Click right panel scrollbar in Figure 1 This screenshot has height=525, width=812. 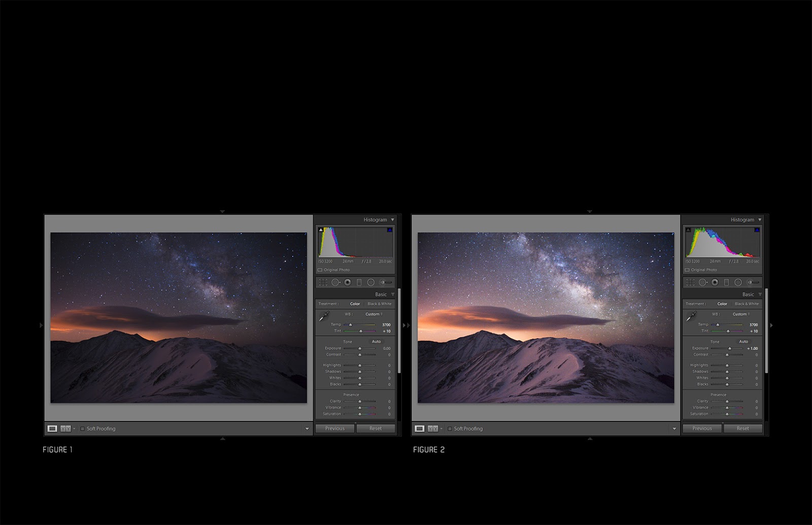click(399, 331)
